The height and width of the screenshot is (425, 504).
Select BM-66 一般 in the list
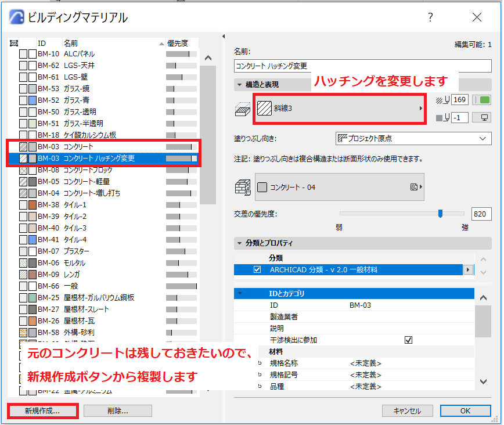click(103, 286)
